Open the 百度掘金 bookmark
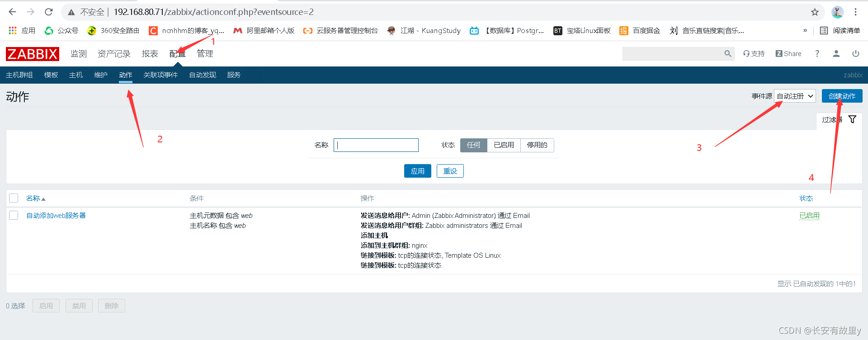 point(640,30)
